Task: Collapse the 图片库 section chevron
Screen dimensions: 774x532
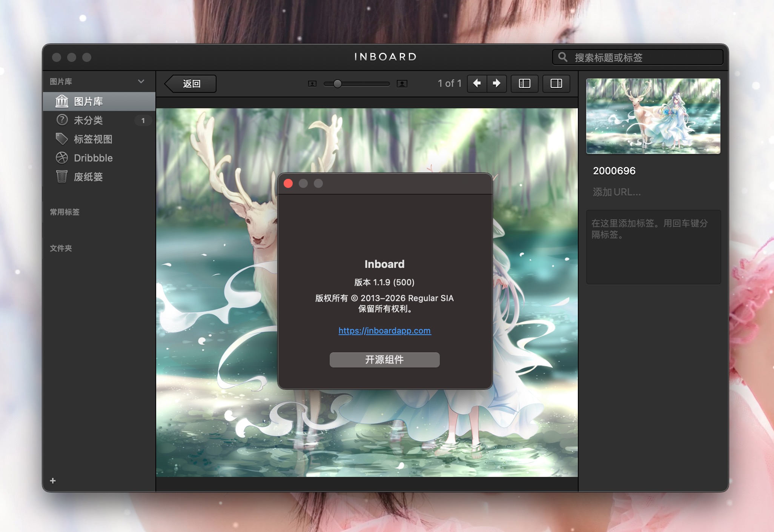Action: click(x=141, y=81)
